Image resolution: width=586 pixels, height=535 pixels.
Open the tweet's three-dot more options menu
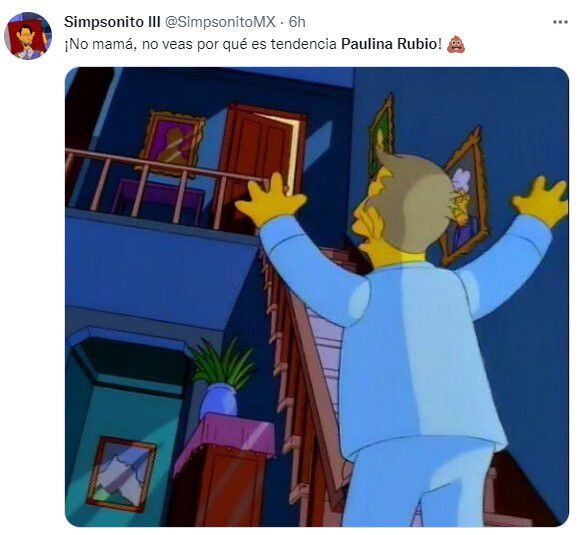pos(560,22)
